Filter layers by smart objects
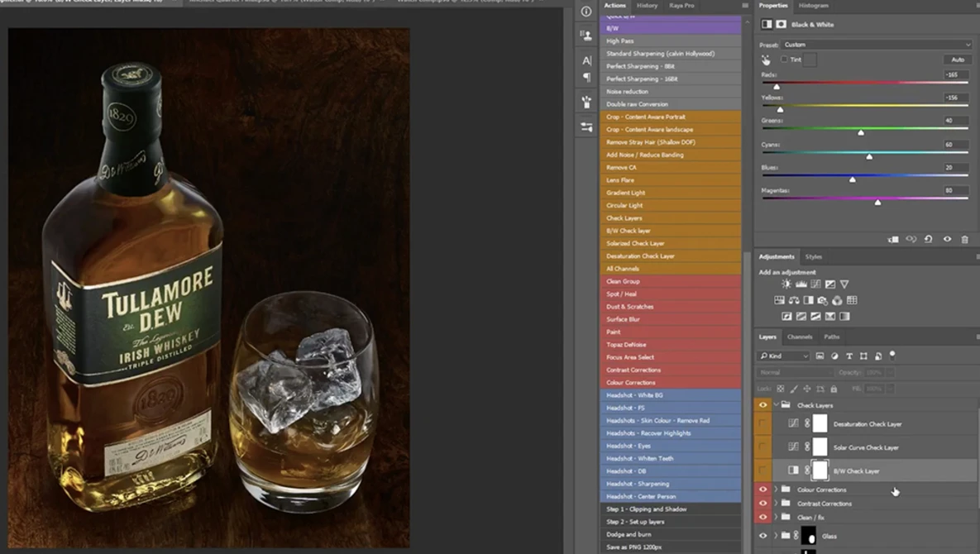The width and height of the screenshot is (980, 554). coord(878,356)
